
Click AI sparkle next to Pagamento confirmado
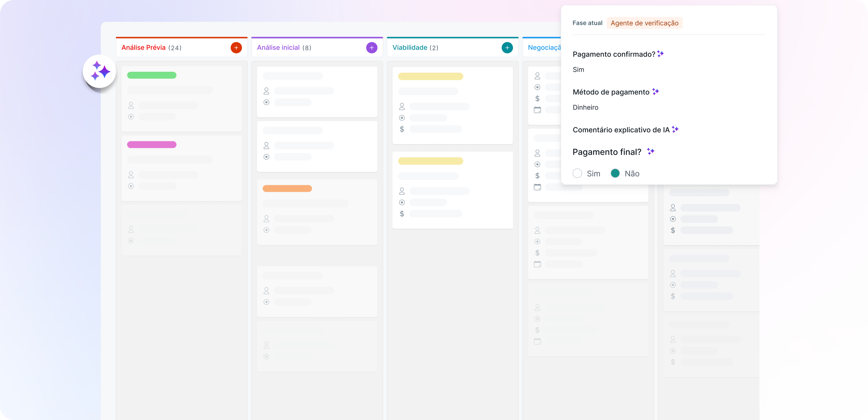pos(660,54)
